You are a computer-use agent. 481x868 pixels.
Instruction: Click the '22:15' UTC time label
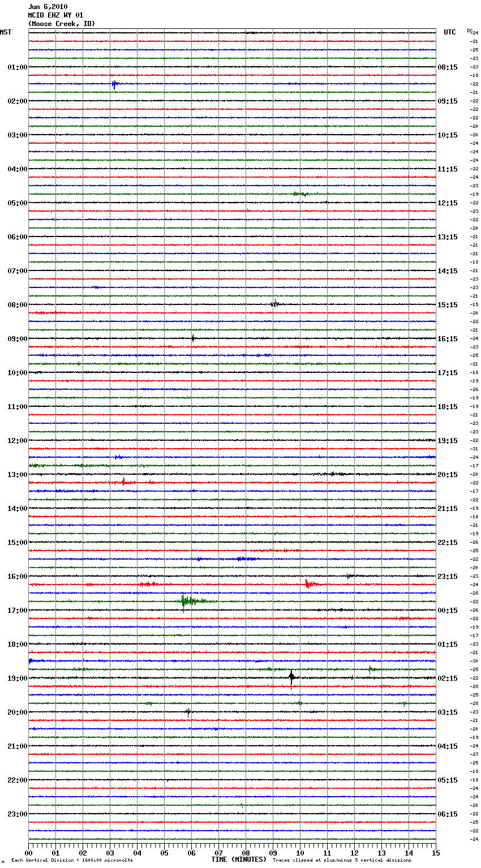[448, 543]
